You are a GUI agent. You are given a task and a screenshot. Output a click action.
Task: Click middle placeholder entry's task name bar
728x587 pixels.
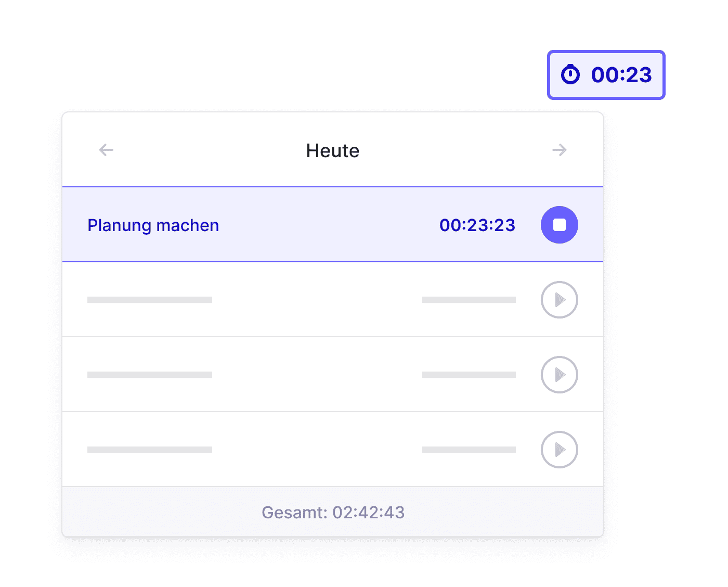click(150, 375)
